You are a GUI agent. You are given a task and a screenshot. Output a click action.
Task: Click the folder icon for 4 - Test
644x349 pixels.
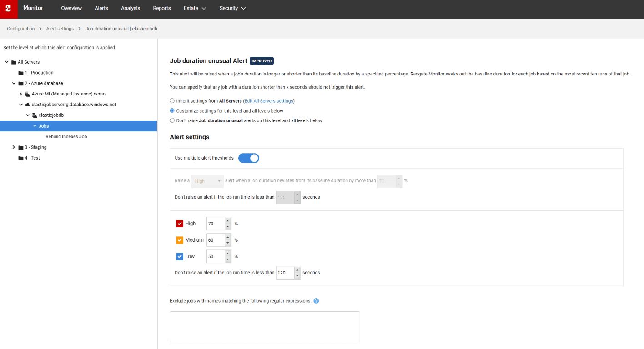pyautogui.click(x=21, y=158)
